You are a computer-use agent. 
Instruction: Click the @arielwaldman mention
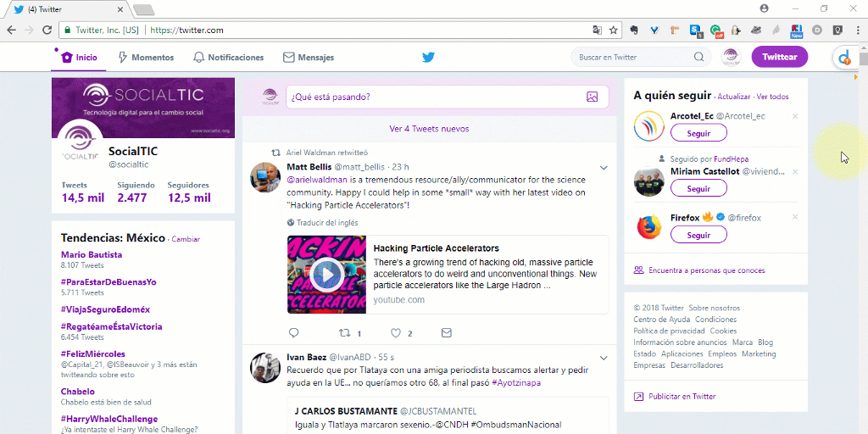point(317,180)
